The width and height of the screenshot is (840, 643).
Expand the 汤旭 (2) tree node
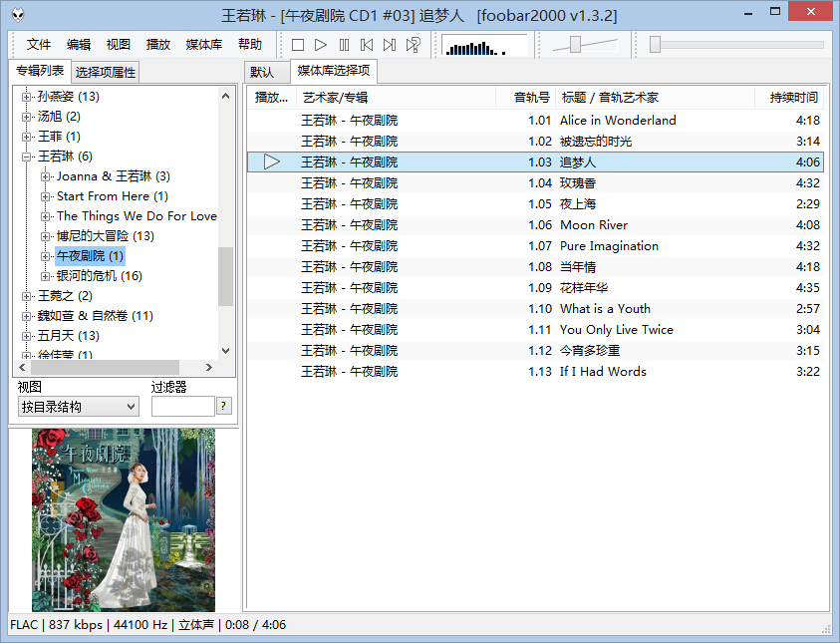click(26, 117)
